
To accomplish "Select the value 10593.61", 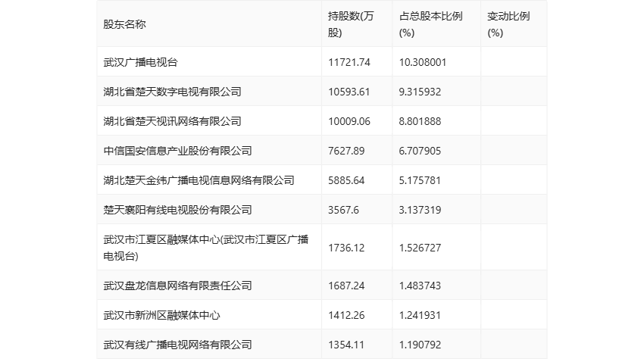I will coord(349,92).
